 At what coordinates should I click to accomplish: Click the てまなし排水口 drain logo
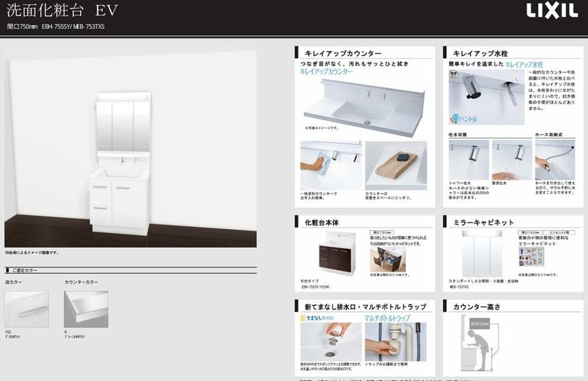(318, 318)
